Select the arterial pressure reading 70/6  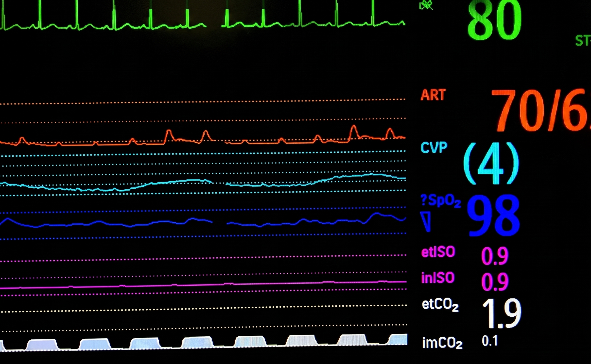541,110
